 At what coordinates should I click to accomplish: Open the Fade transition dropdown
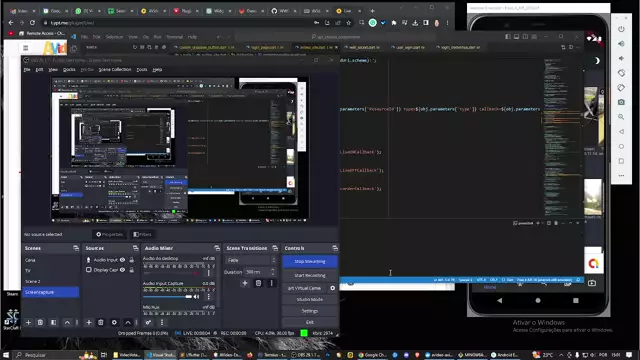tap(251, 260)
